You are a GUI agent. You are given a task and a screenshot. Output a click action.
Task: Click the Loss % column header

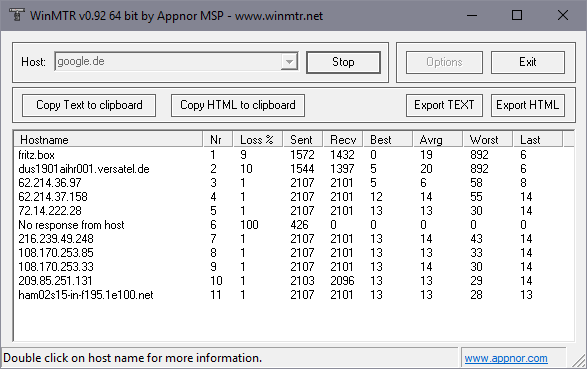258,140
